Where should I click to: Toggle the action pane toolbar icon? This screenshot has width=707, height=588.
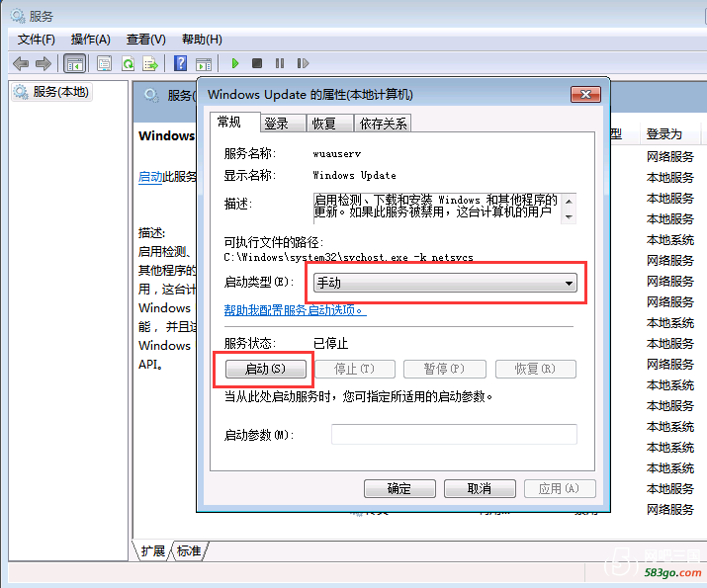204,64
